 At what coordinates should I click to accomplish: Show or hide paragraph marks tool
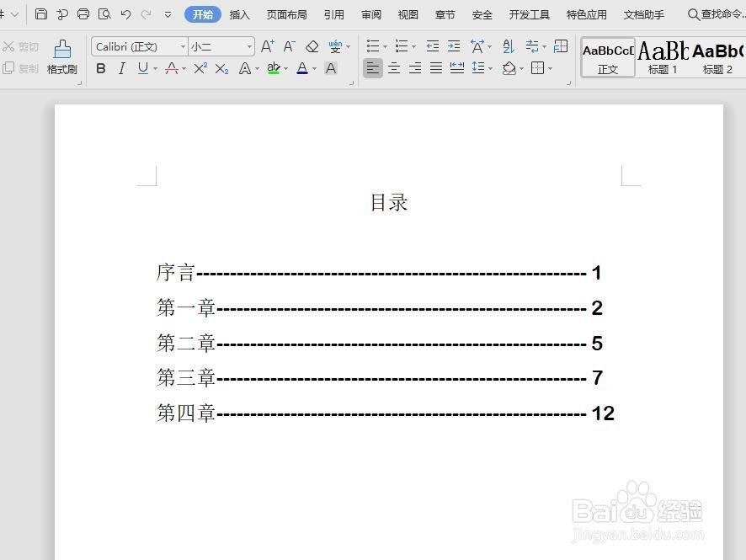click(532, 46)
